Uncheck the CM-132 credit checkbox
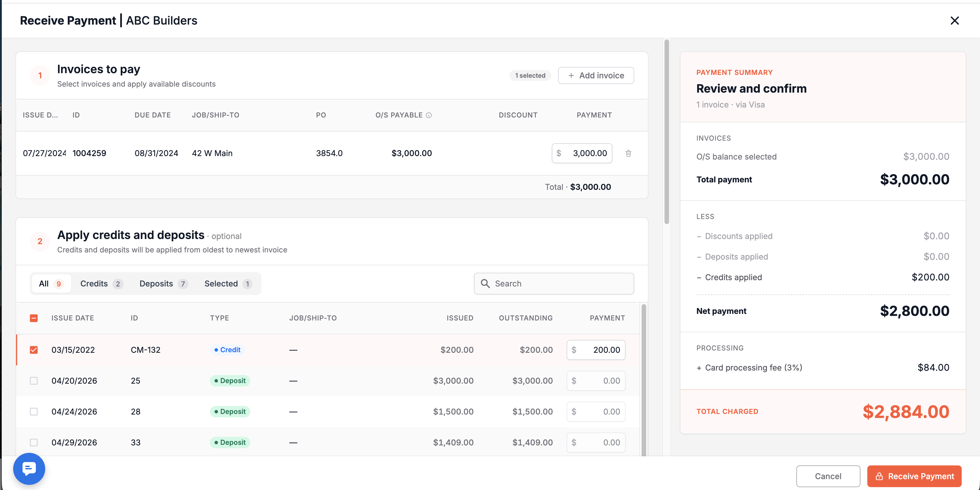 point(34,350)
